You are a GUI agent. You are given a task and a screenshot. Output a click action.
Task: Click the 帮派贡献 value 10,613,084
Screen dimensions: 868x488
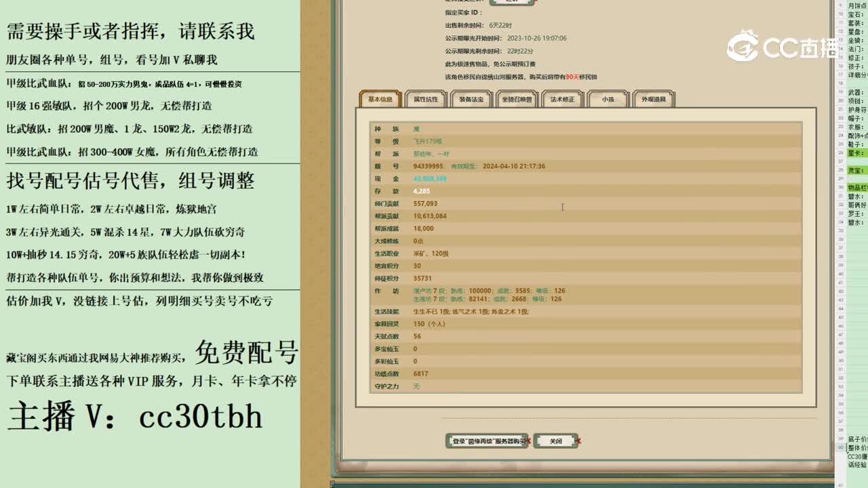click(x=430, y=216)
